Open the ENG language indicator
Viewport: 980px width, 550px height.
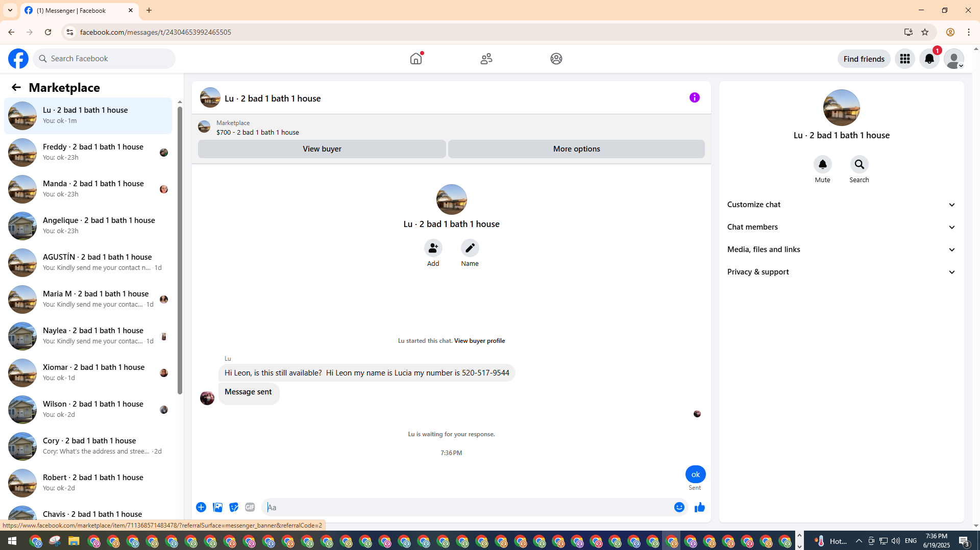pyautogui.click(x=911, y=541)
